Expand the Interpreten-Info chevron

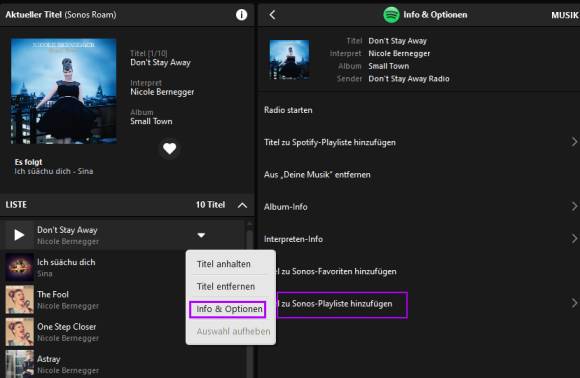[x=574, y=239]
